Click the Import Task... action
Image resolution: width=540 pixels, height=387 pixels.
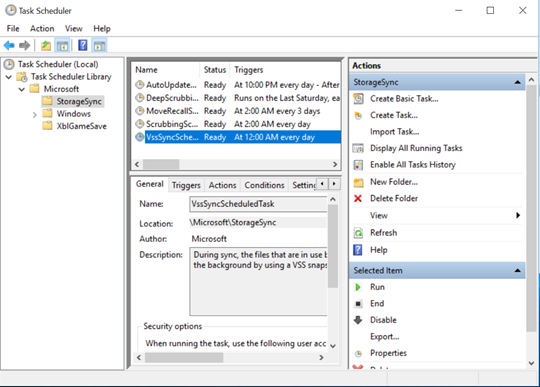[x=394, y=132]
